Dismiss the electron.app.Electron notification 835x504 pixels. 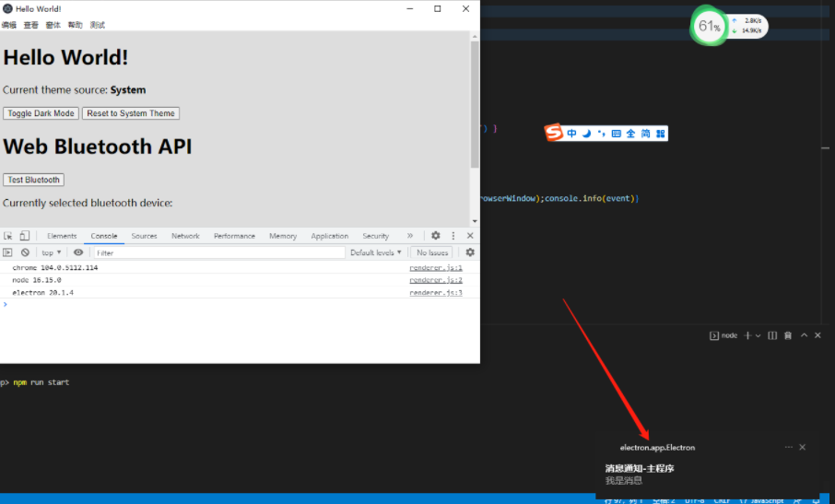pos(803,447)
